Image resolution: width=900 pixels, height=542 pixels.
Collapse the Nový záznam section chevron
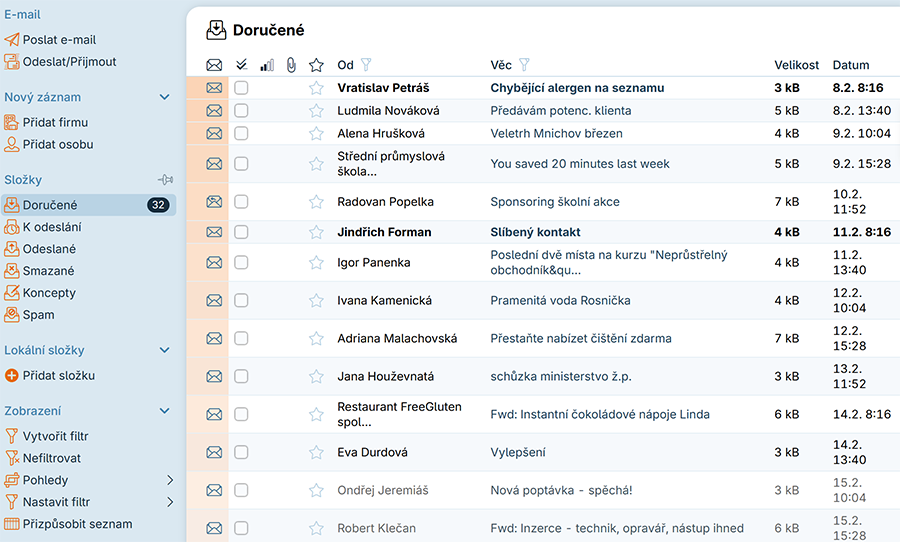tap(165, 97)
